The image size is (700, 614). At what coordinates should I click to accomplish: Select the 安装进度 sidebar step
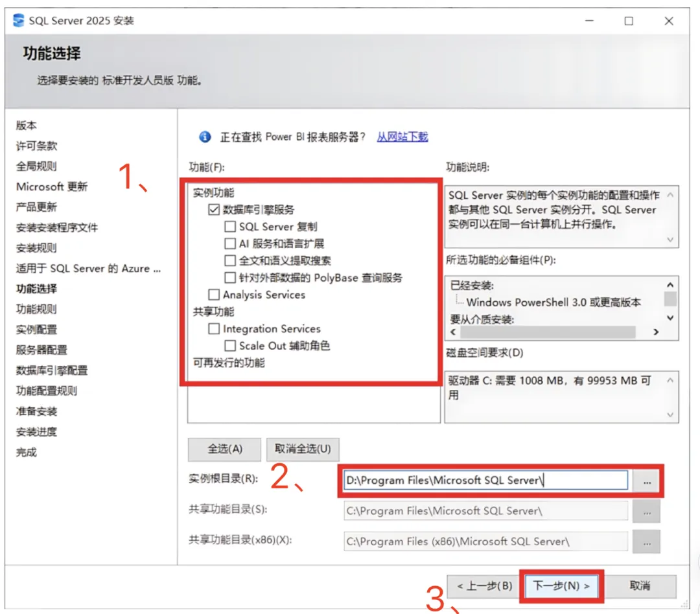pyautogui.click(x=36, y=432)
